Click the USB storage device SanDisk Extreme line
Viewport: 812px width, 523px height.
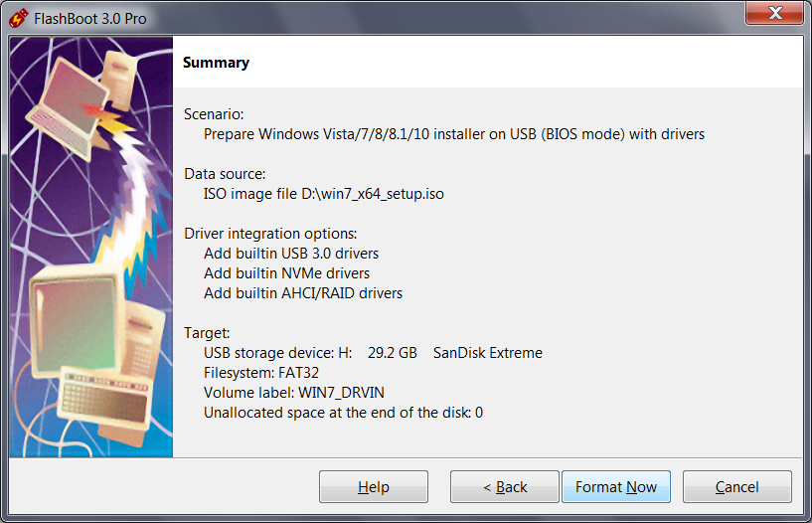[x=373, y=353]
